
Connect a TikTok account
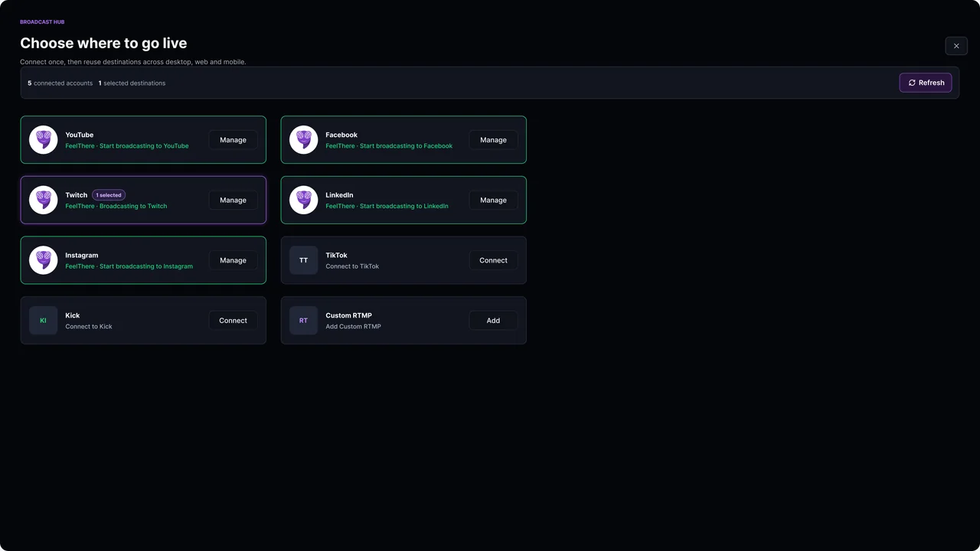(x=494, y=260)
